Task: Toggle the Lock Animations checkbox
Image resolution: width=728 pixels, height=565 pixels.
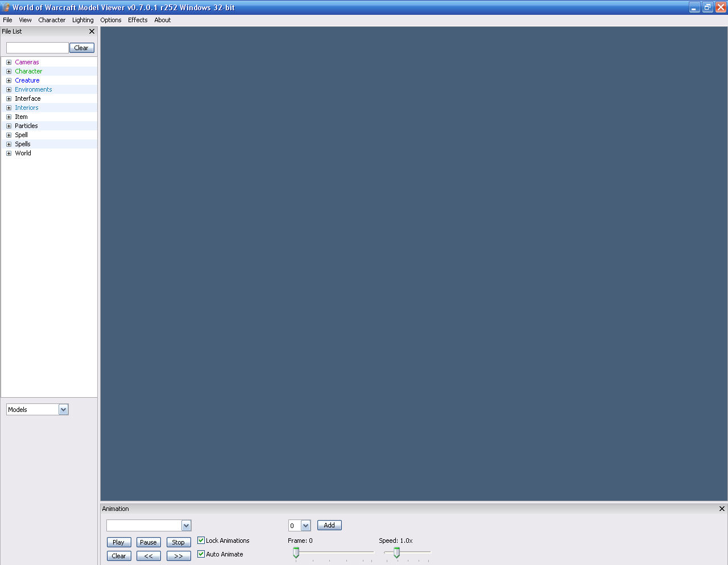Action: pyautogui.click(x=201, y=541)
